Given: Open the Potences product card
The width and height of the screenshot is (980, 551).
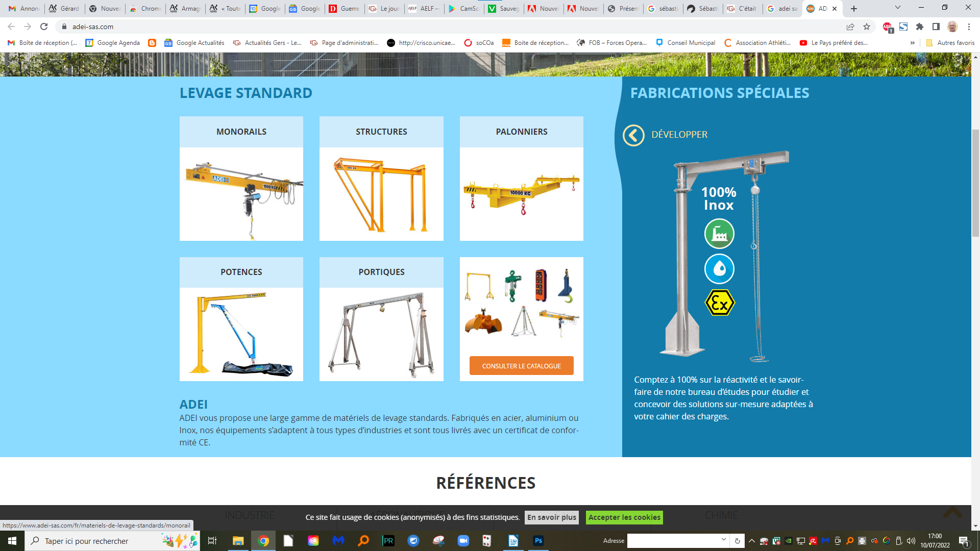Looking at the screenshot, I should (241, 319).
